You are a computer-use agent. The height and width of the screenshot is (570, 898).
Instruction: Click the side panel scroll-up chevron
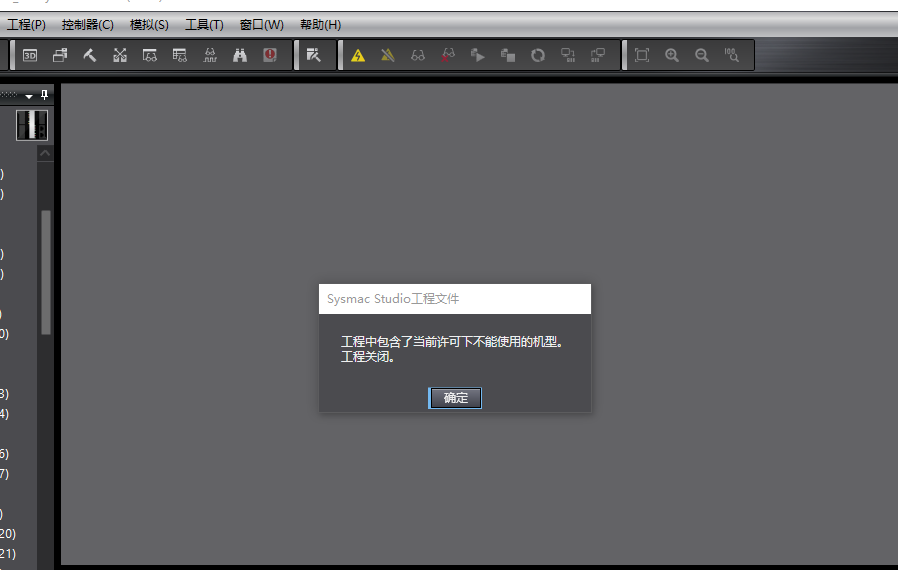coord(45,153)
